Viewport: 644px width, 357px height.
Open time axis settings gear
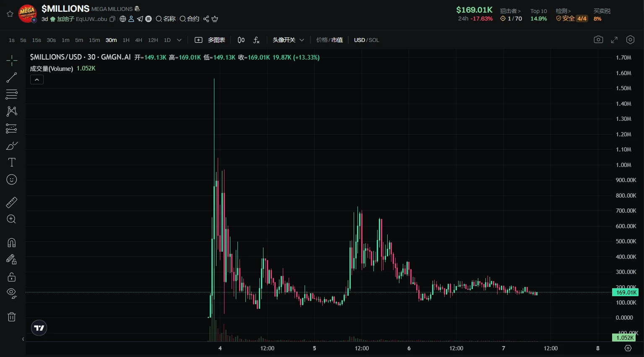(x=628, y=348)
